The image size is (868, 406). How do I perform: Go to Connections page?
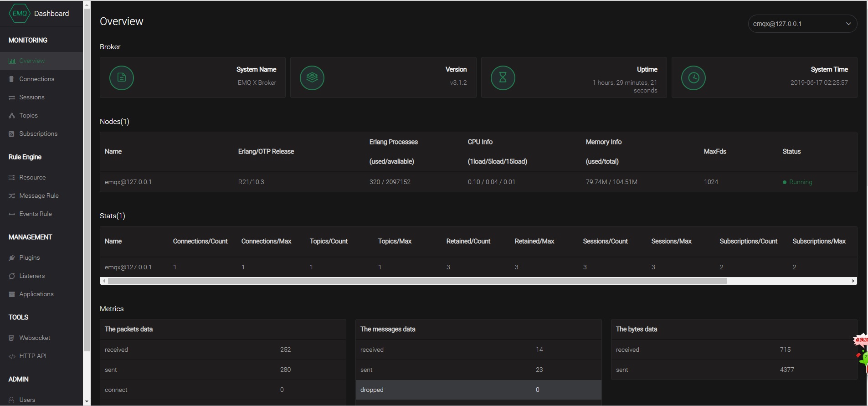(41, 79)
